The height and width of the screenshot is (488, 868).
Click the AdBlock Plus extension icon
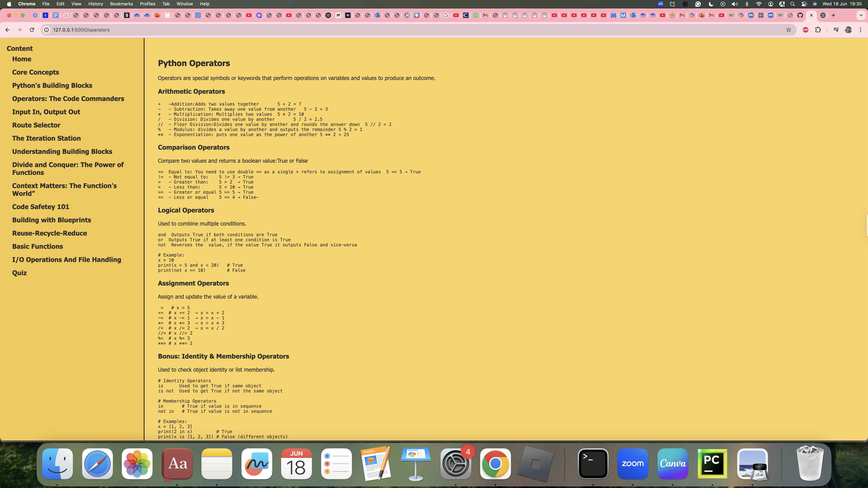pos(806,30)
